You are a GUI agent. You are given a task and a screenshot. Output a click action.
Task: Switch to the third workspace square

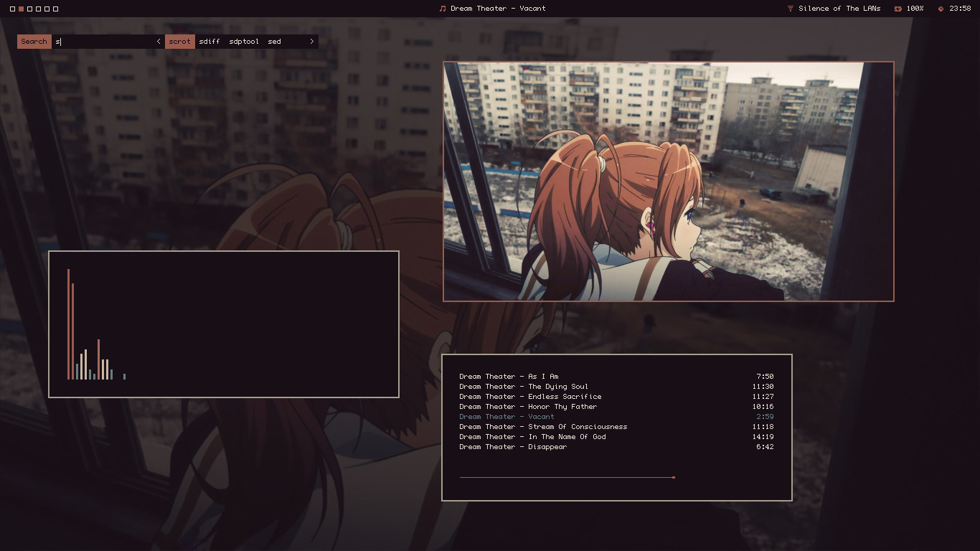pyautogui.click(x=29, y=9)
